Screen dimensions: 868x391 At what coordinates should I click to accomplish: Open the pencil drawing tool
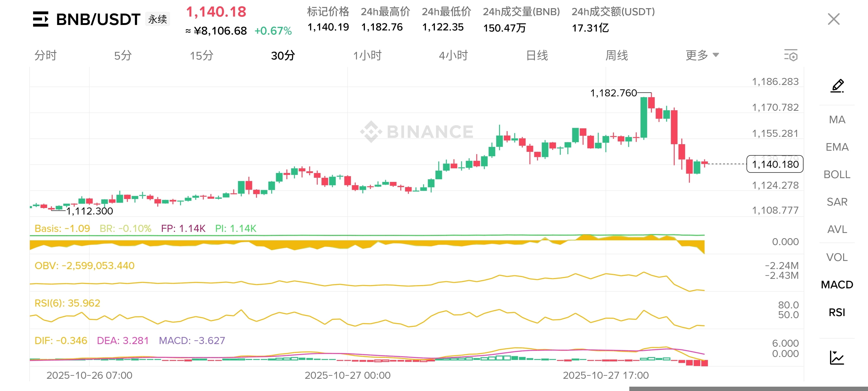point(837,86)
